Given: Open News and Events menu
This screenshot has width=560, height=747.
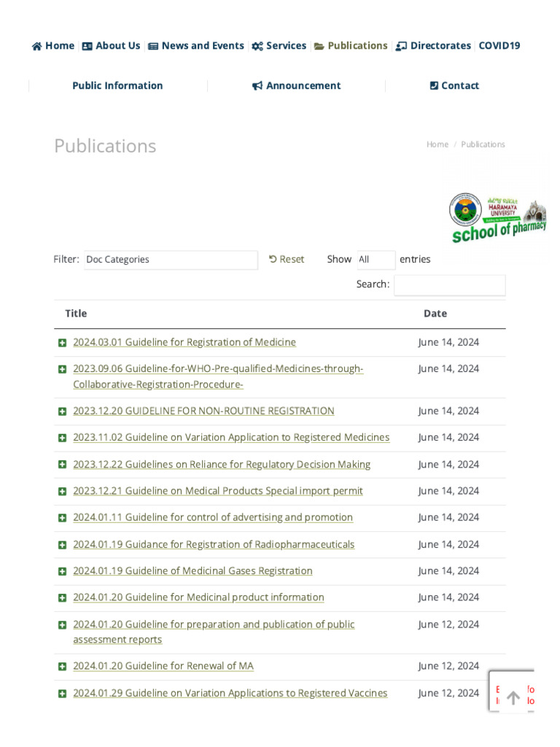Looking at the screenshot, I should pyautogui.click(x=202, y=46).
